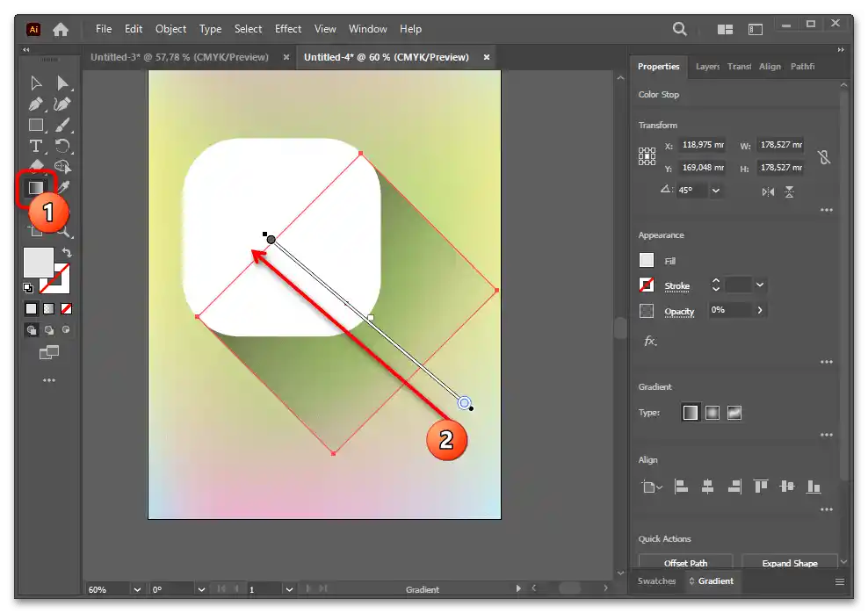
Task: Pick the Type tool
Action: [36, 146]
